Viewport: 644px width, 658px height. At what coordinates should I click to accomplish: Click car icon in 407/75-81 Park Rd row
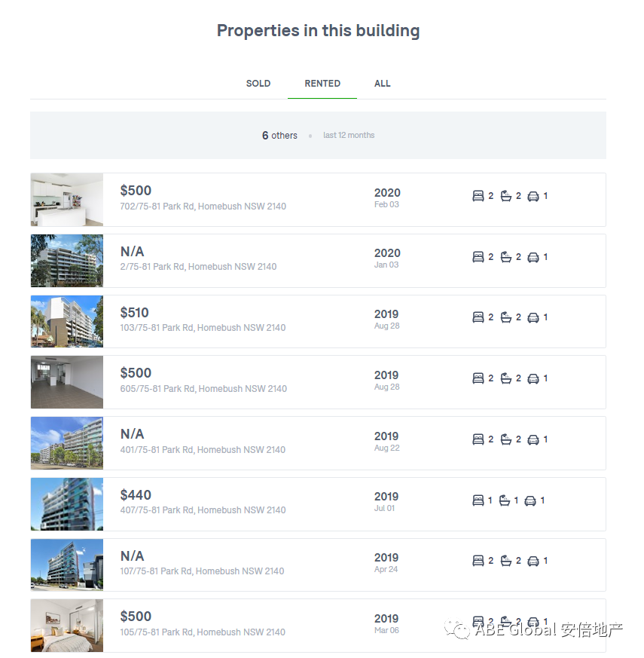pos(530,500)
